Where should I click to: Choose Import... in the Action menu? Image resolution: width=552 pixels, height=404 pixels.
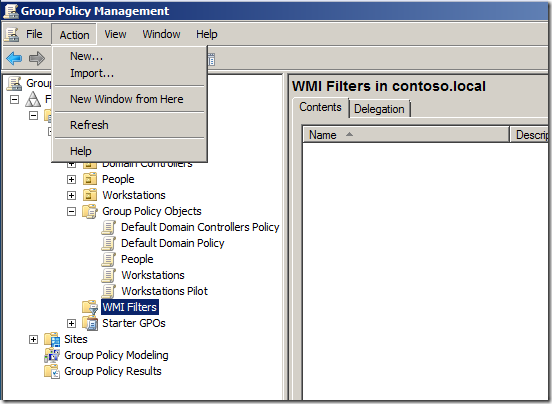pyautogui.click(x=92, y=73)
